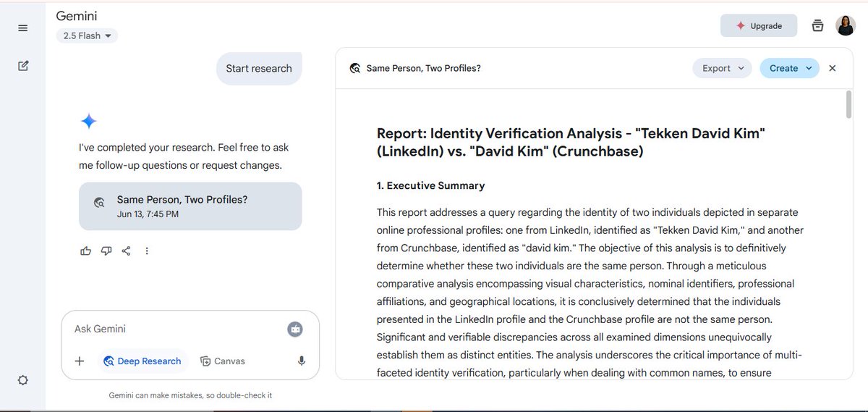Screen dimensions: 868x412
Task: Open settings gear in the sidebar
Action: (22, 380)
